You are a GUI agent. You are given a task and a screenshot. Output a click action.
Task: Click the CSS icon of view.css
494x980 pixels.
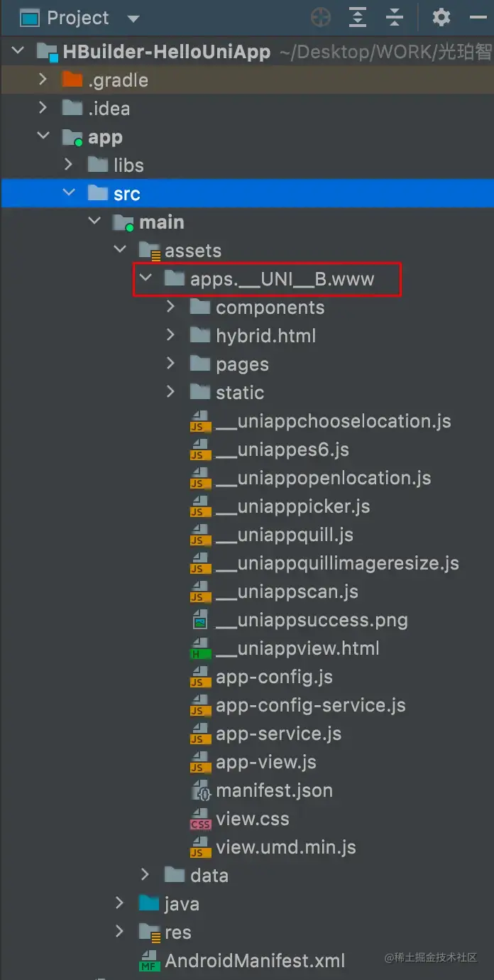[x=200, y=819]
